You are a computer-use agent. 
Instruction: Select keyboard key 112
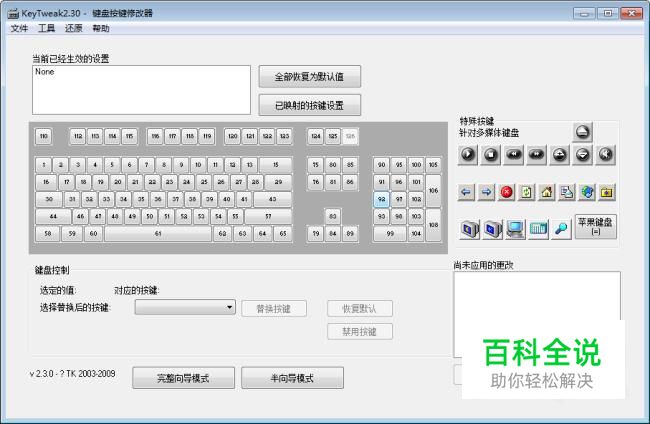(78, 136)
